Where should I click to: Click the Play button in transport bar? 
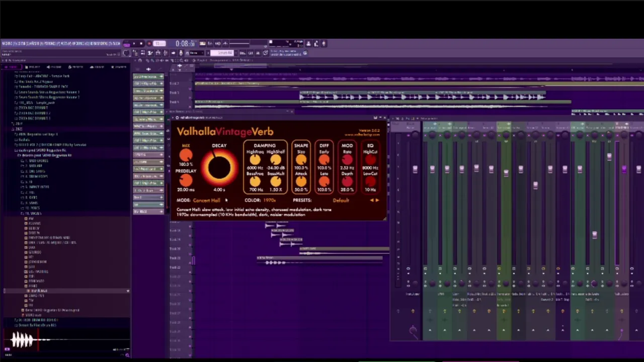134,44
